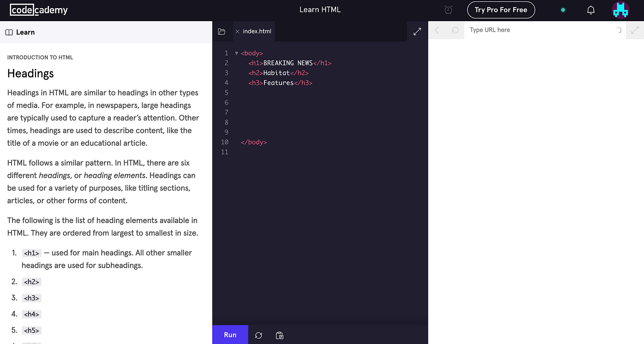This screenshot has width=644, height=344.
Task: Click the BREAKING NEWS h1 line
Action: (290, 63)
